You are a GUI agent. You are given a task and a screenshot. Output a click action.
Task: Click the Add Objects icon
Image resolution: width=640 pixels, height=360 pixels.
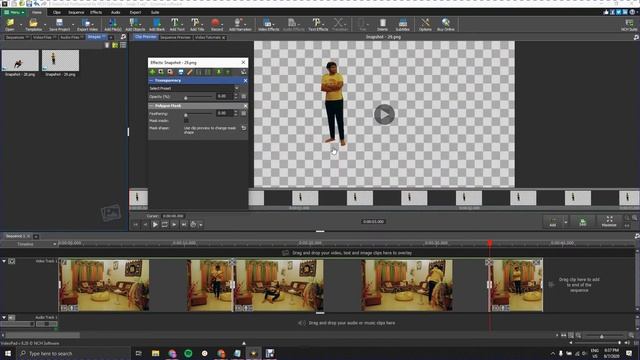tap(135, 24)
